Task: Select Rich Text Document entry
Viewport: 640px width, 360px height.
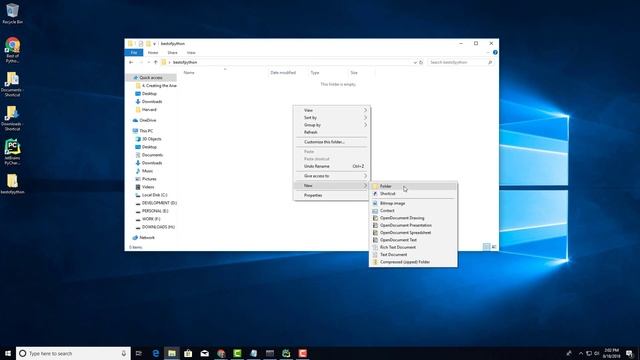Action: click(x=413, y=247)
